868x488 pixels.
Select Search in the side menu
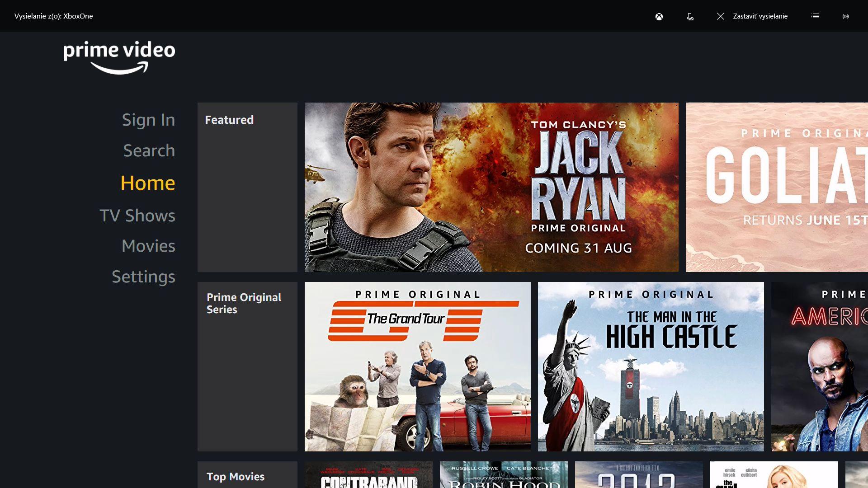149,150
